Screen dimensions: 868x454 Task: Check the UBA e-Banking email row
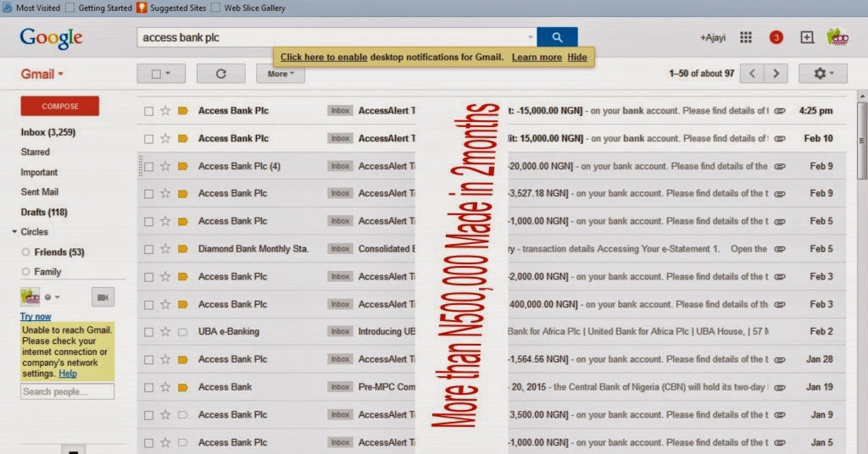click(x=148, y=332)
